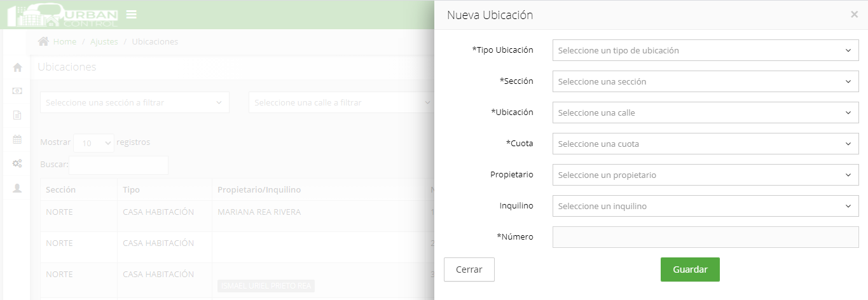Open the document reports sidebar icon

coord(18,115)
